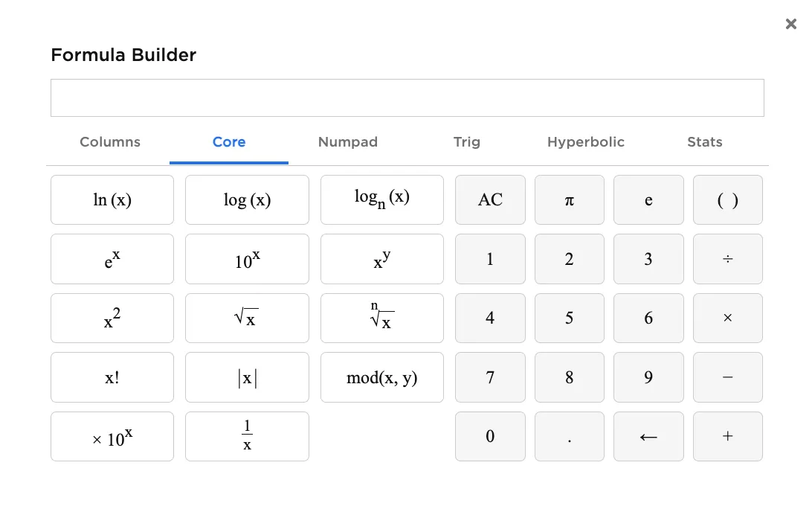The width and height of the screenshot is (812, 509).
Task: Switch to the Trig tab
Action: click(467, 142)
